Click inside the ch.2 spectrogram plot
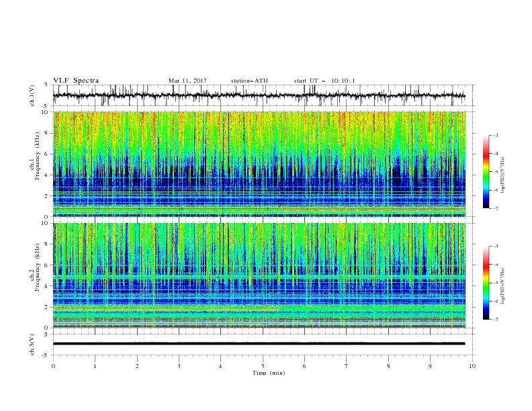Screen dimensions: 532x411 [259, 275]
